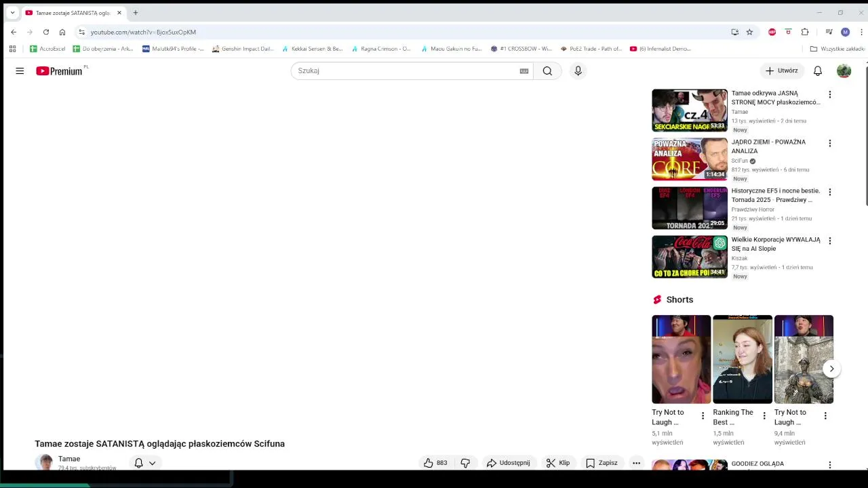The width and height of the screenshot is (868, 488).
Task: Open 'Ragna Crimson' bookmark
Action: [381, 49]
